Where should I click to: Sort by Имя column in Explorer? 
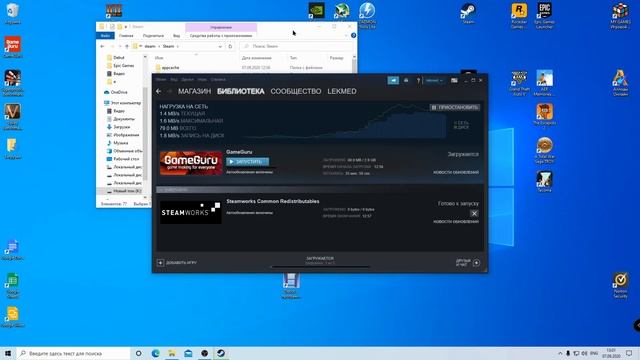pos(159,58)
